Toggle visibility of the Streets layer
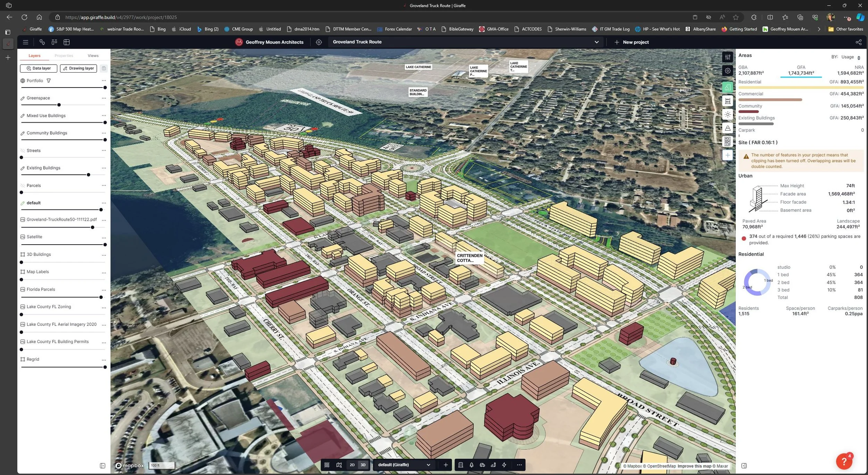The image size is (868, 475). pos(23,150)
